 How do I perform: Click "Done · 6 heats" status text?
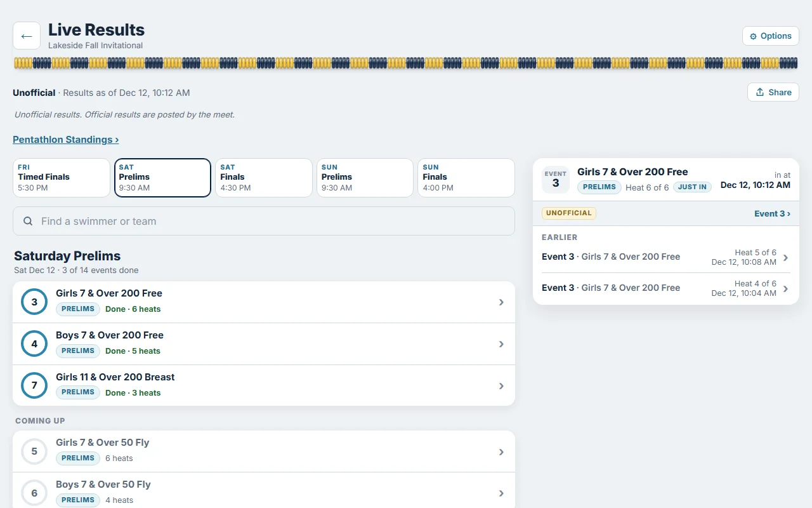click(x=133, y=309)
